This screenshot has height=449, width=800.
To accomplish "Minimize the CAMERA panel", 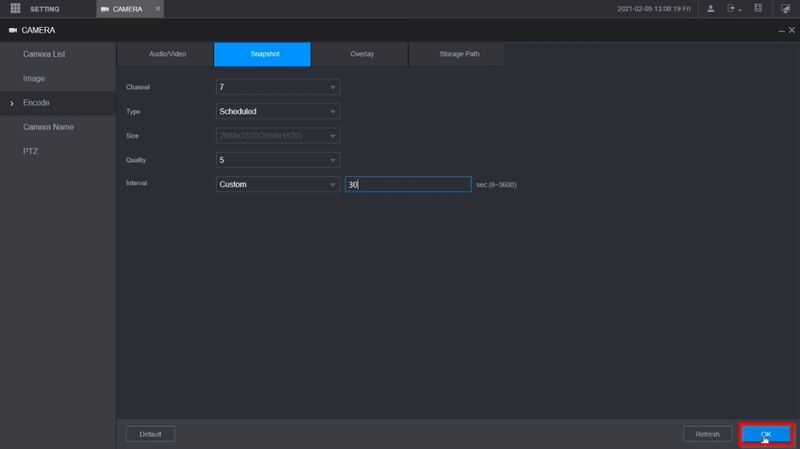I will pyautogui.click(x=781, y=31).
